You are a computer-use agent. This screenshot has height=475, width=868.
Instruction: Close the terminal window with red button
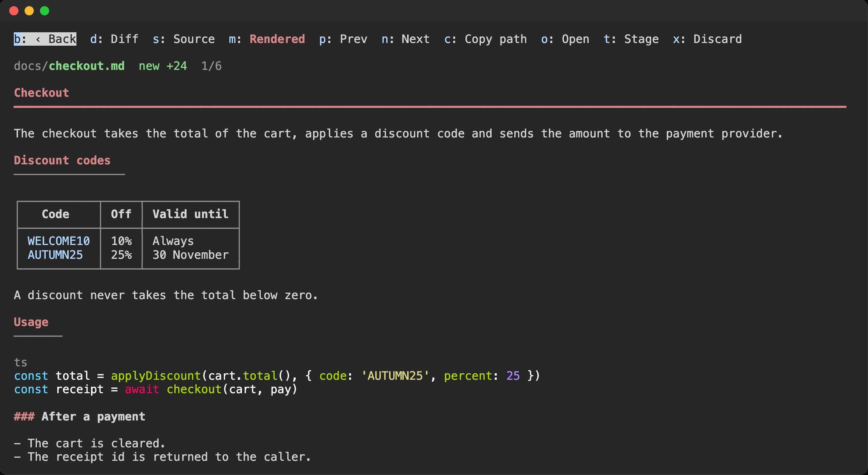coord(14,11)
